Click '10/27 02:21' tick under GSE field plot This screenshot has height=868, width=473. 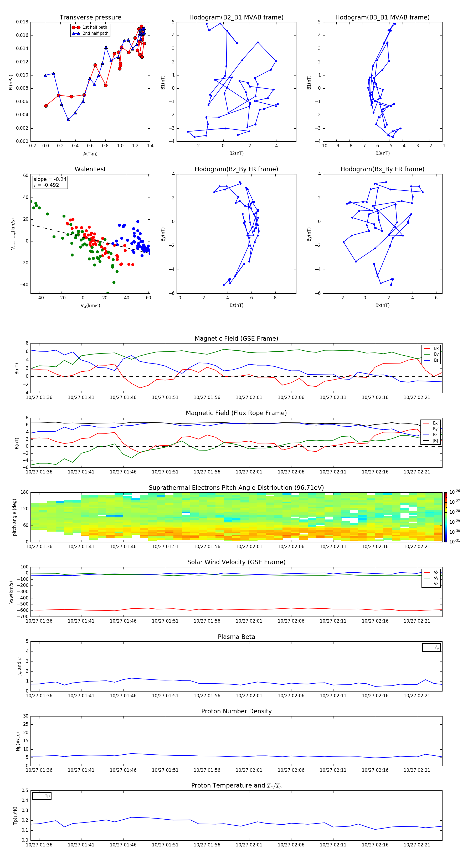417,398
